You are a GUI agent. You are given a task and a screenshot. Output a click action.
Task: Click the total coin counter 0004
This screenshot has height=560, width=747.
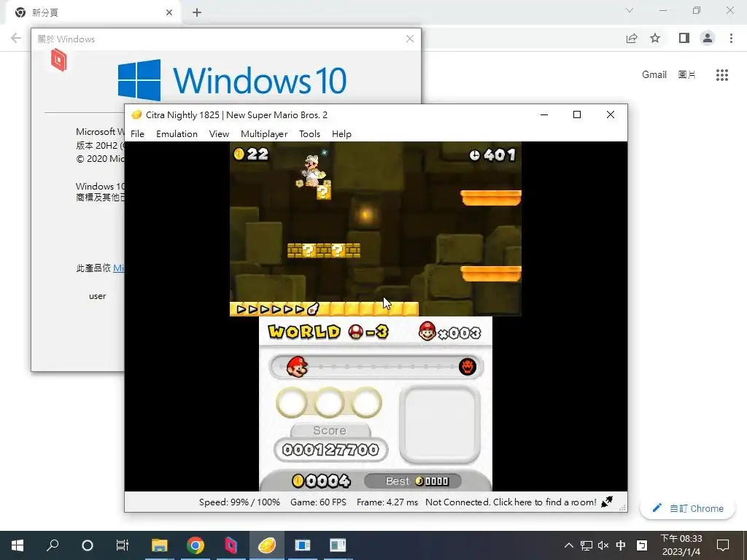(322, 481)
